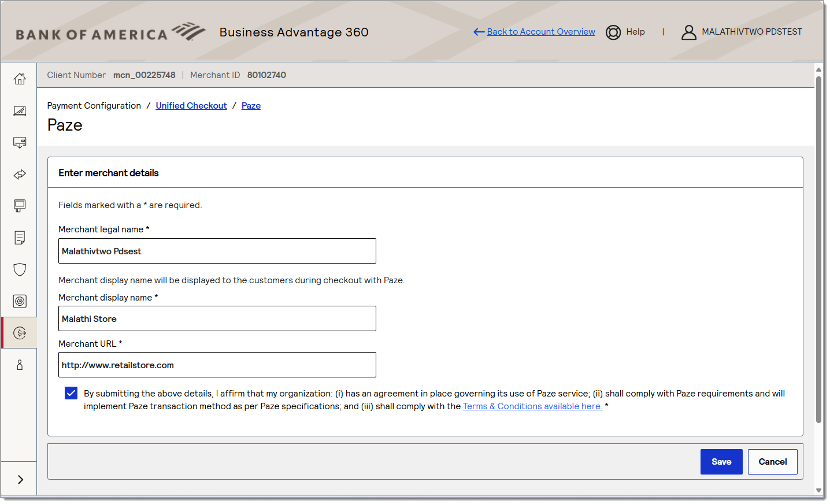The image size is (830, 504).
Task: Go to Unified Checkout breadcrumb link
Action: tap(191, 106)
